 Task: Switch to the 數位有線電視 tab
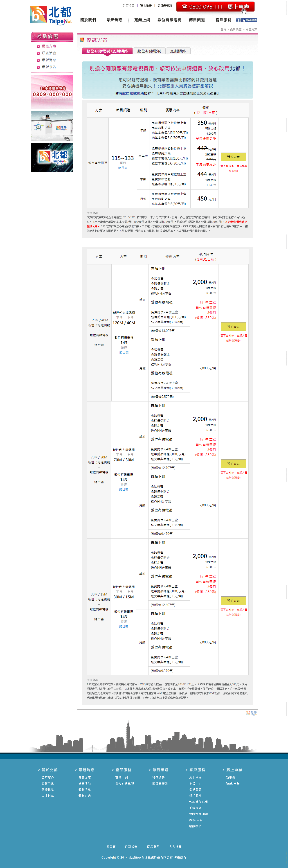click(149, 51)
